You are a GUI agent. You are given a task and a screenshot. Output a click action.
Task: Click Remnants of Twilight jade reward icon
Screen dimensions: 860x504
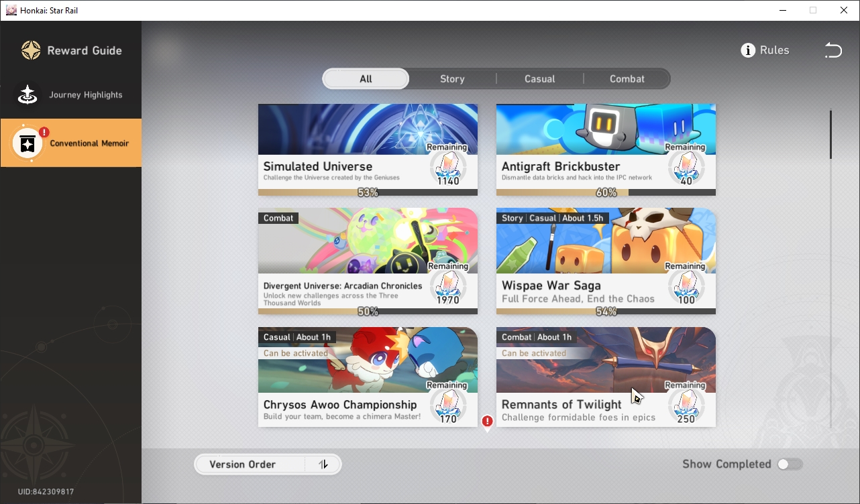tap(686, 404)
